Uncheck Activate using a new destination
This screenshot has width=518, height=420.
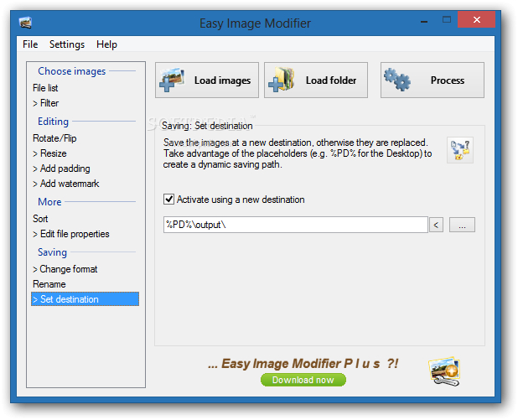pyautogui.click(x=168, y=200)
